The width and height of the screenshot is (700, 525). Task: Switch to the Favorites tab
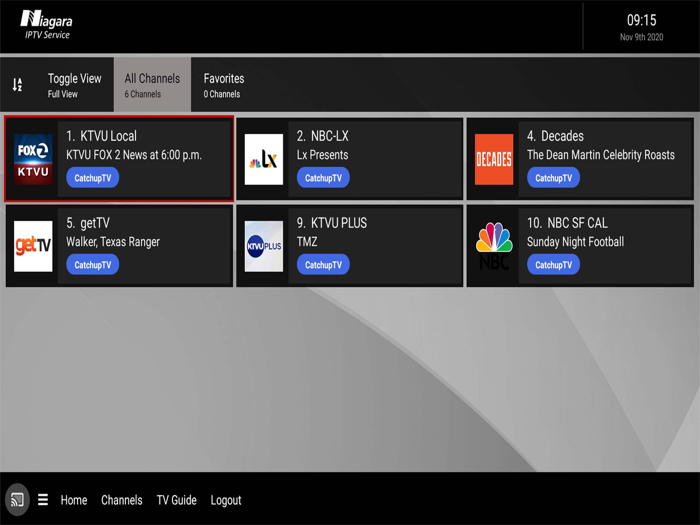point(224,84)
